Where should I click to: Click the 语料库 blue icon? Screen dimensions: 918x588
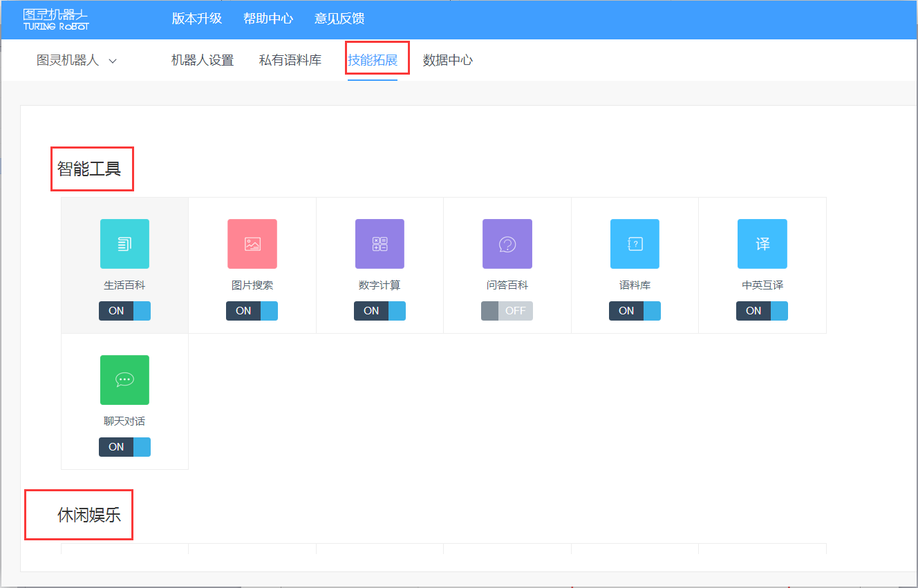[x=635, y=244]
